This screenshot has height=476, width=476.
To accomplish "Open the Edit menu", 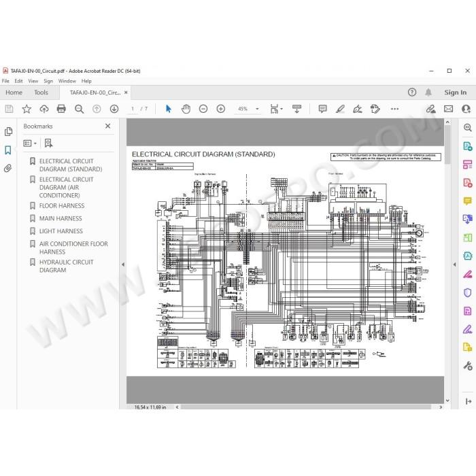I will (x=18, y=81).
